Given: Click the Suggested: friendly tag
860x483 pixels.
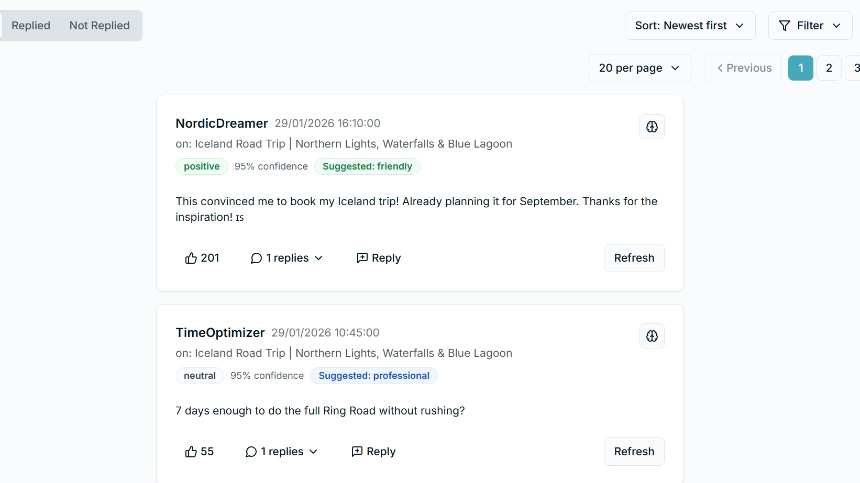Looking at the screenshot, I should 367,167.
